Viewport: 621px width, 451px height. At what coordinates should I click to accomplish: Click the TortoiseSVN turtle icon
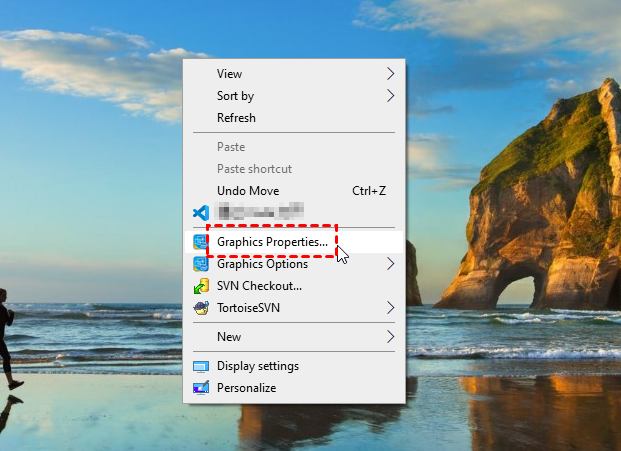[201, 308]
